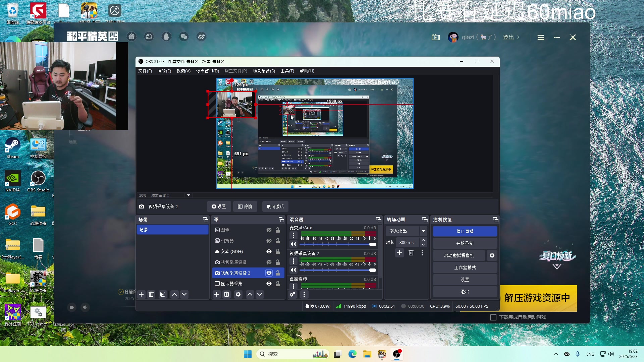Viewport: 644px width, 362px height.
Task: Expand the 淡入淡出 transition dropdown
Action: pyautogui.click(x=424, y=231)
